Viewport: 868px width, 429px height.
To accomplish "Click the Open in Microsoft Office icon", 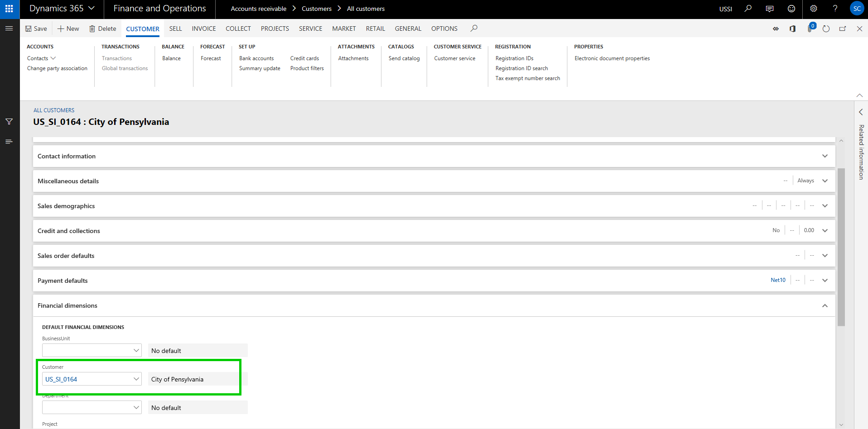I will point(792,29).
